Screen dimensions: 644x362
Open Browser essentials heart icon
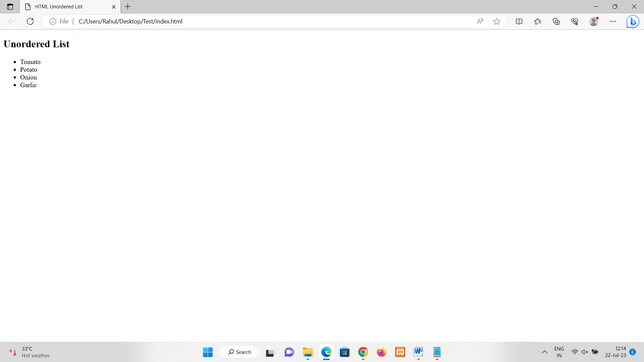tap(575, 21)
